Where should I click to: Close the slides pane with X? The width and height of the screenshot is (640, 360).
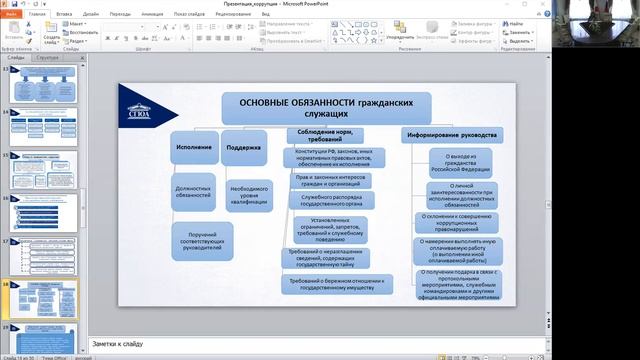click(82, 58)
